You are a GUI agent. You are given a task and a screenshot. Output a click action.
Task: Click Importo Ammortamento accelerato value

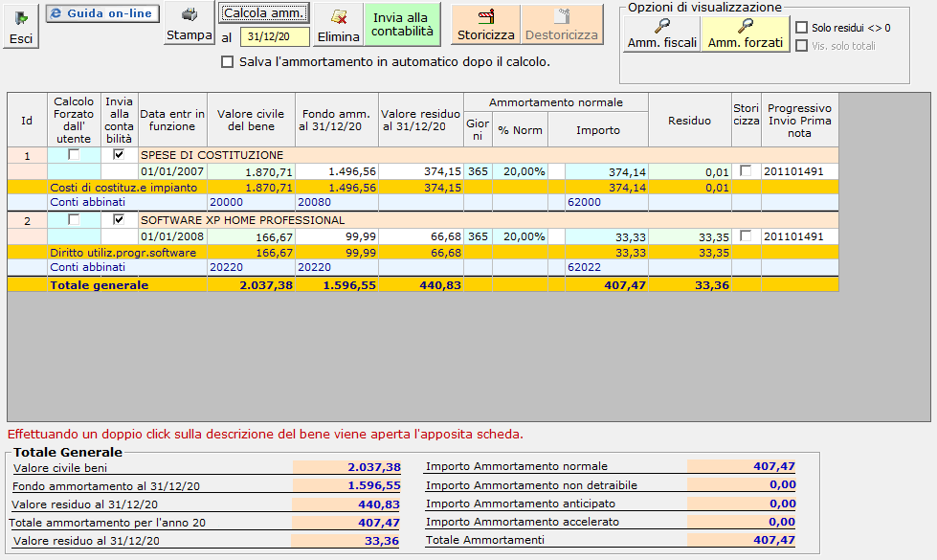coord(742,521)
